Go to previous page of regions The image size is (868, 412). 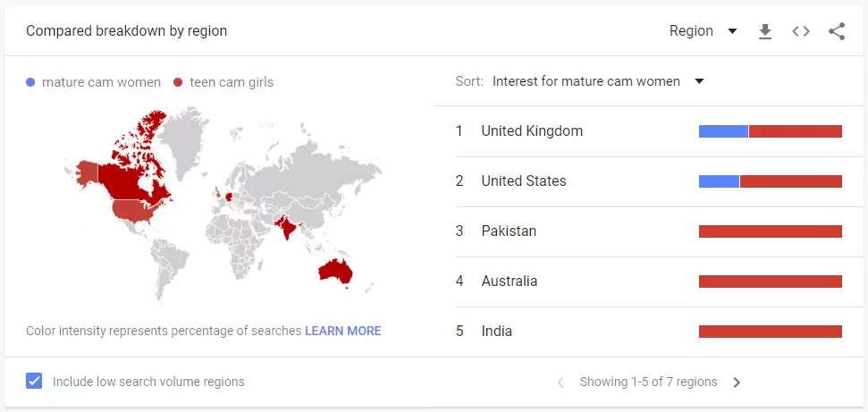click(560, 383)
